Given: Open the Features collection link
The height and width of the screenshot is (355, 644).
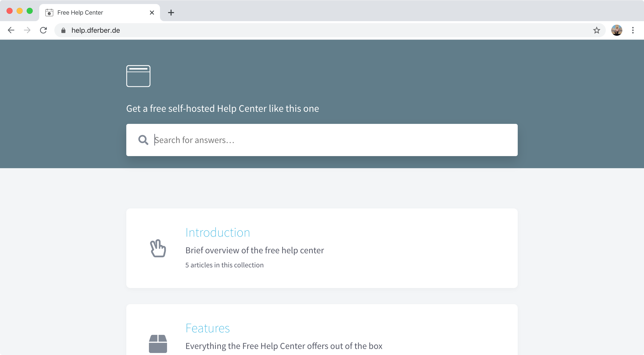Looking at the screenshot, I should pyautogui.click(x=208, y=328).
